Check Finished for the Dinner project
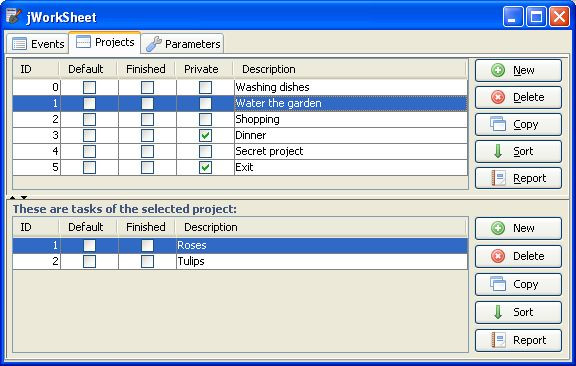This screenshot has width=576, height=366. click(x=147, y=135)
